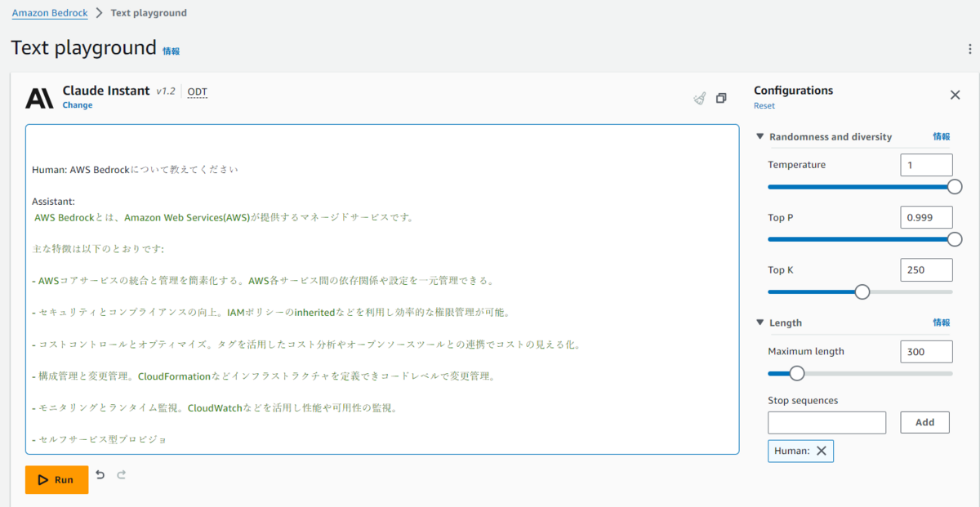Screen dimensions: 980x507
Task: Click the line mentioning CloudWatch
Action: pyautogui.click(x=214, y=407)
